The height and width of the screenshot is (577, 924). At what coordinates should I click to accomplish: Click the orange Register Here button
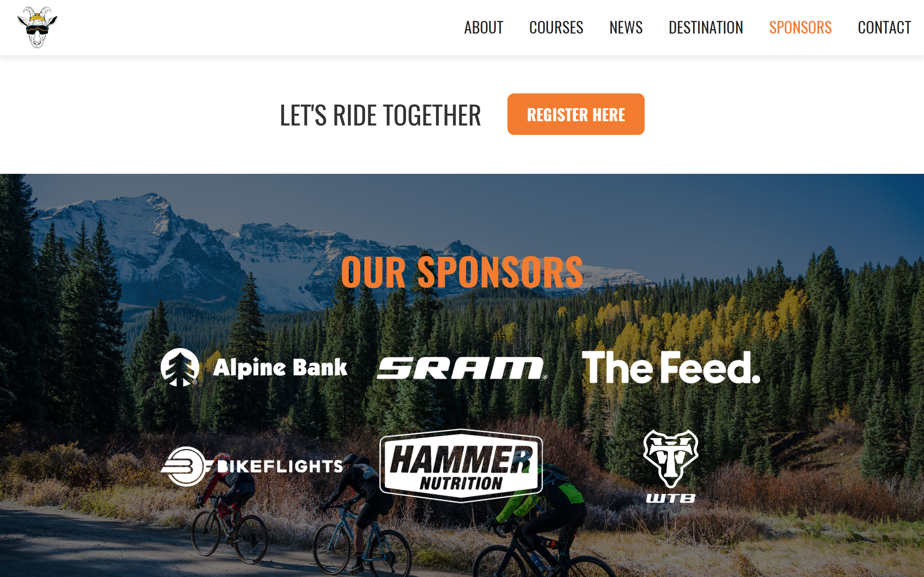[x=576, y=114]
